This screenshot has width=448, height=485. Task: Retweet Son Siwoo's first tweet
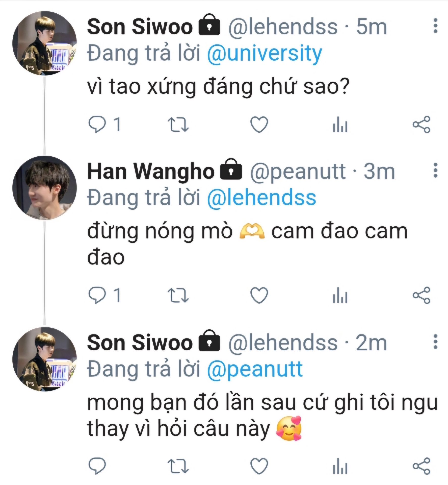point(178,125)
